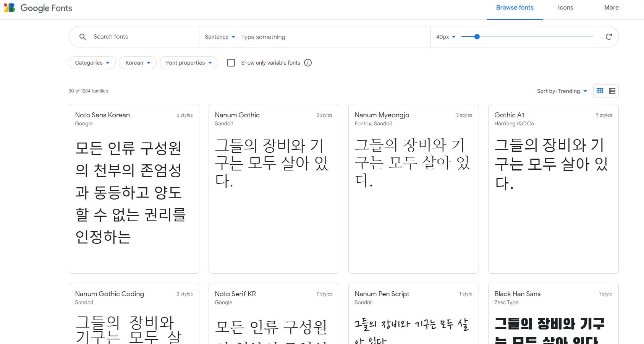Open the More tab
This screenshot has width=644, height=344.
(x=612, y=8)
